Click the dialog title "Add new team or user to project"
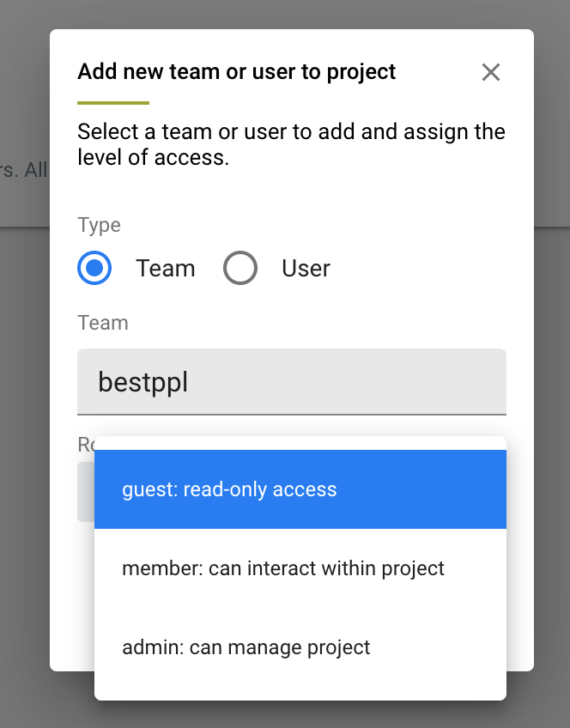Screen dimensions: 570x728 [236, 71]
